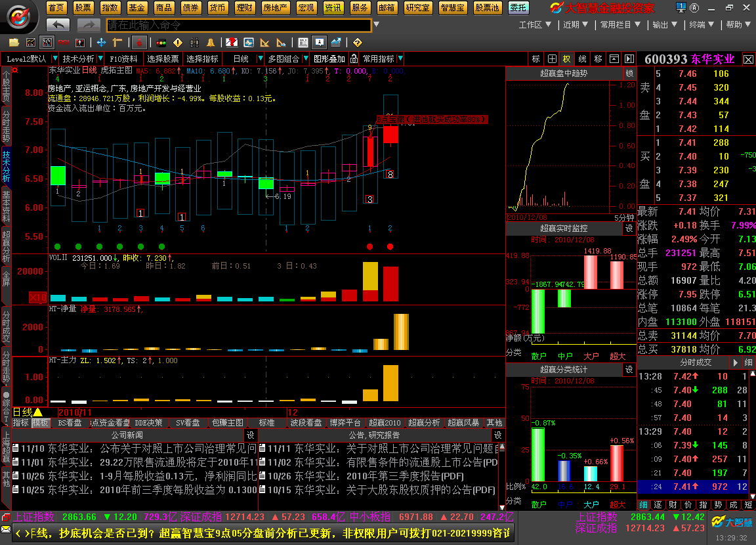The height and width of the screenshot is (545, 756).
Task: Click the collapse panel up-arrow icon
Action: coord(614,59)
